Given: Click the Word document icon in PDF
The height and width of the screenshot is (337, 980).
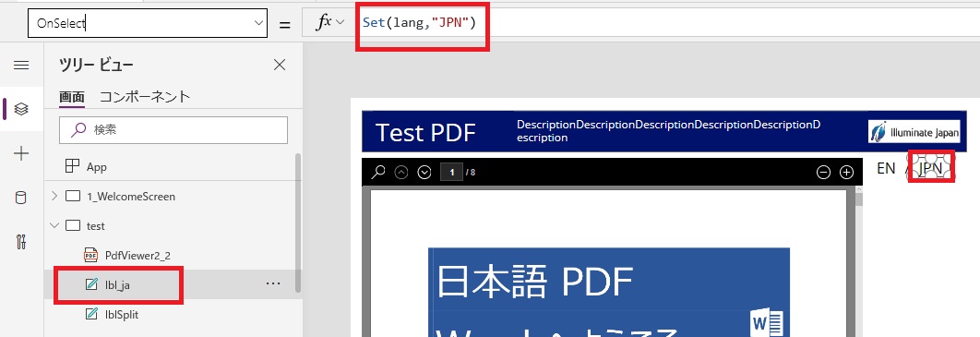Looking at the screenshot, I should click(768, 323).
